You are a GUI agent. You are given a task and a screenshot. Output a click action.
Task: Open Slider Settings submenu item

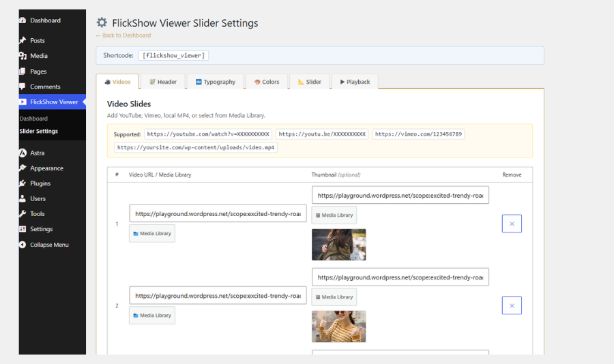coord(39,131)
